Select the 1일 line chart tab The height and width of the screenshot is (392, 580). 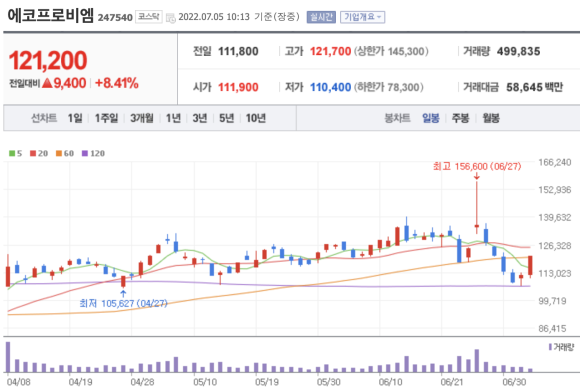75,118
